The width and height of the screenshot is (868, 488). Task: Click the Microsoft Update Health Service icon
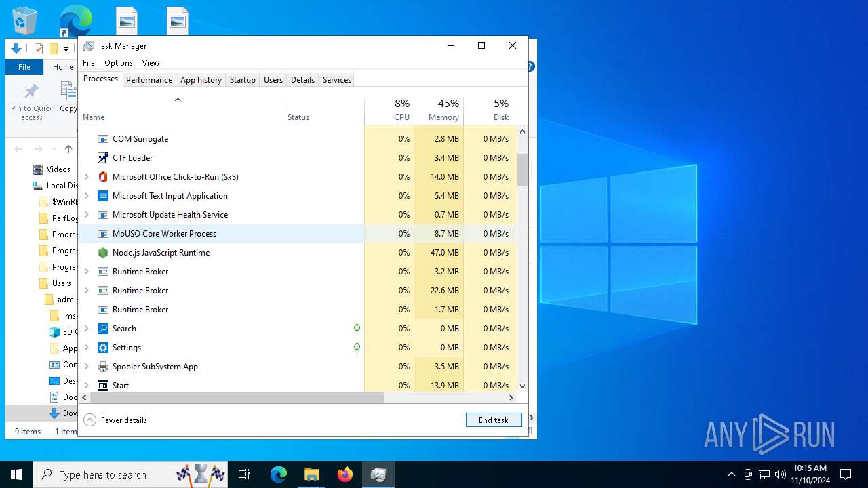point(103,215)
